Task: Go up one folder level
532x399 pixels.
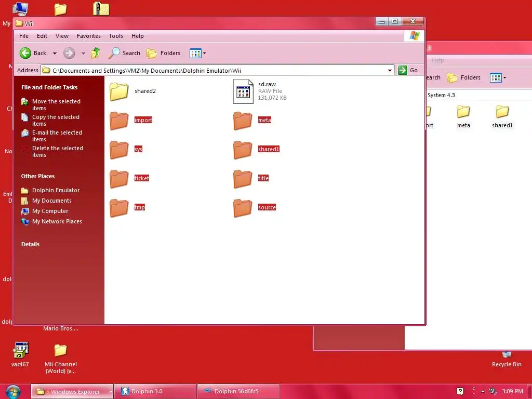Action: coord(96,53)
